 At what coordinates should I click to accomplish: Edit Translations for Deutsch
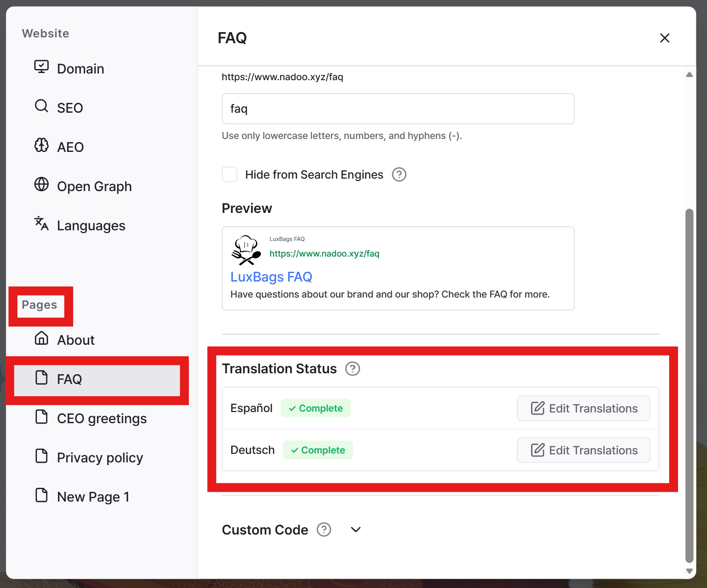coord(583,450)
